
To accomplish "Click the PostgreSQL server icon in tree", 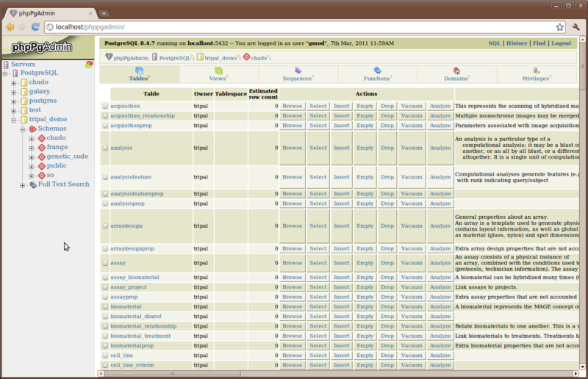I will coord(15,73).
